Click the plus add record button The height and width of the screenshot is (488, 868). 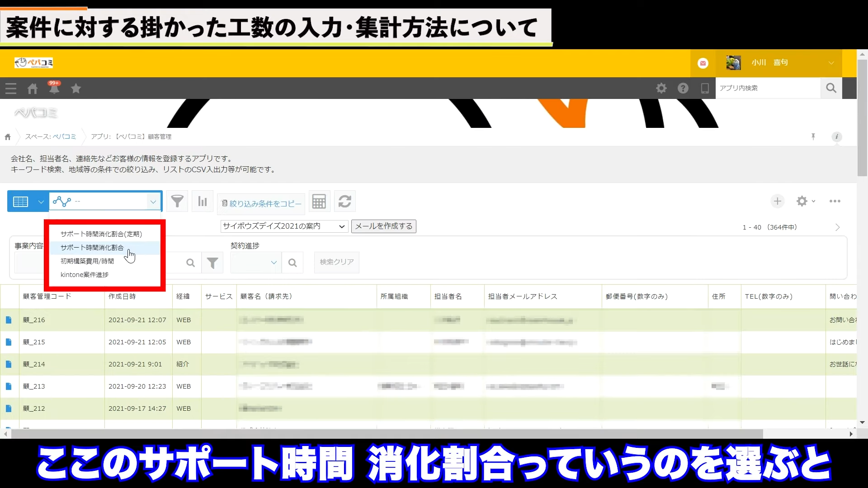point(777,202)
